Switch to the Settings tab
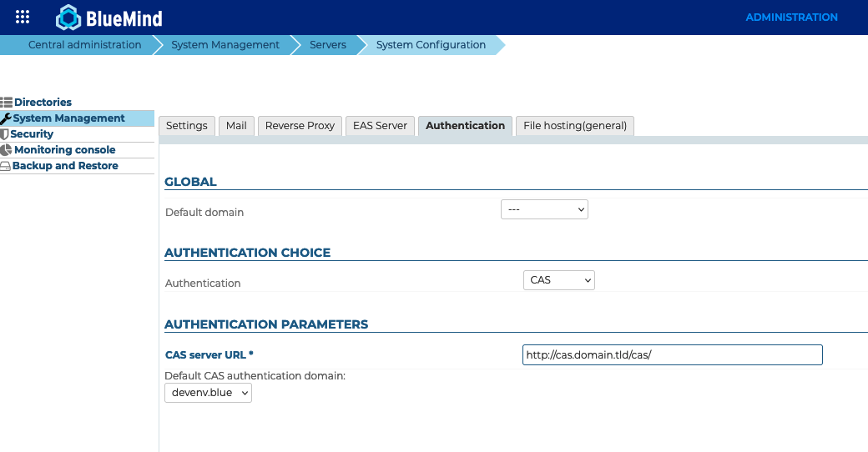Image resolution: width=868 pixels, height=452 pixels. (x=186, y=126)
